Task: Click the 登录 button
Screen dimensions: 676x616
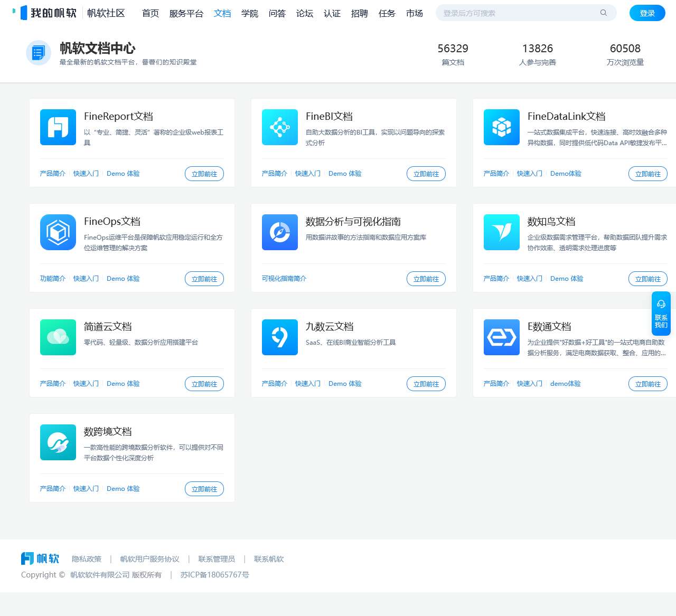Action: [647, 13]
